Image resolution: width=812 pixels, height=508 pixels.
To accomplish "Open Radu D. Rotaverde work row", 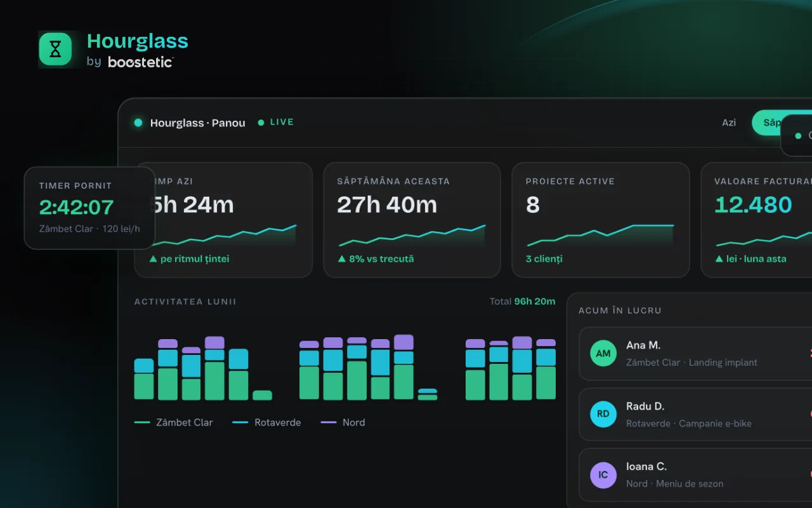I will tap(695, 414).
